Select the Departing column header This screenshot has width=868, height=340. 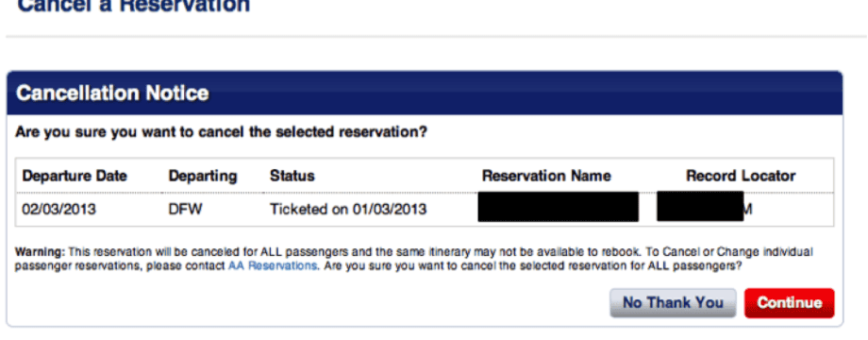[x=203, y=176]
